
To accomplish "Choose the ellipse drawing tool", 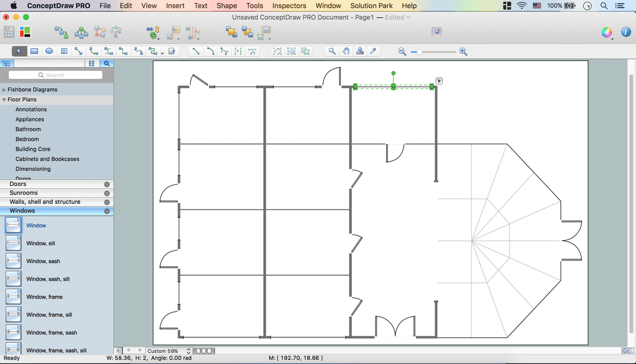I will 49,51.
